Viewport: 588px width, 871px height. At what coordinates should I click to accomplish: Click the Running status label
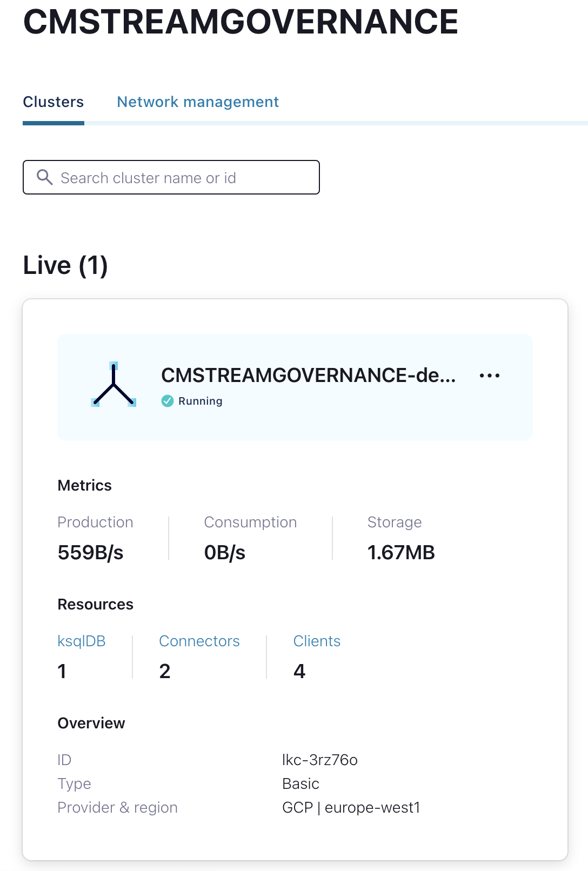click(x=201, y=401)
